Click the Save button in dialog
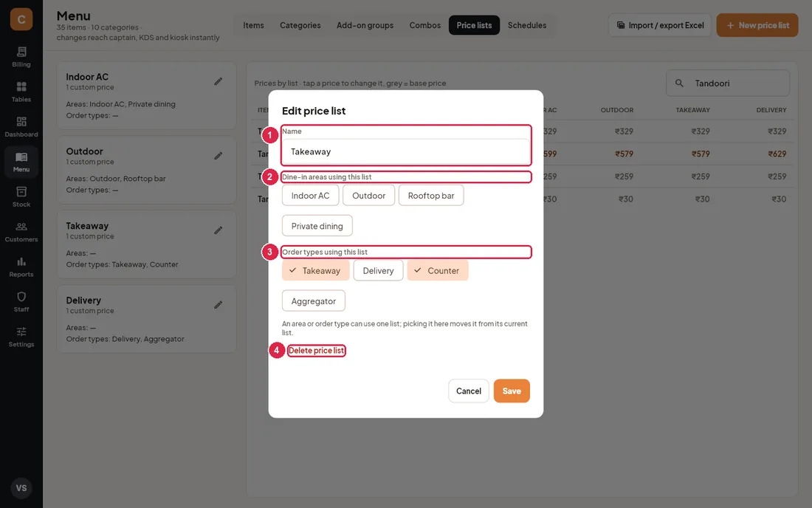Screen dimensions: 812x508 [512, 391]
